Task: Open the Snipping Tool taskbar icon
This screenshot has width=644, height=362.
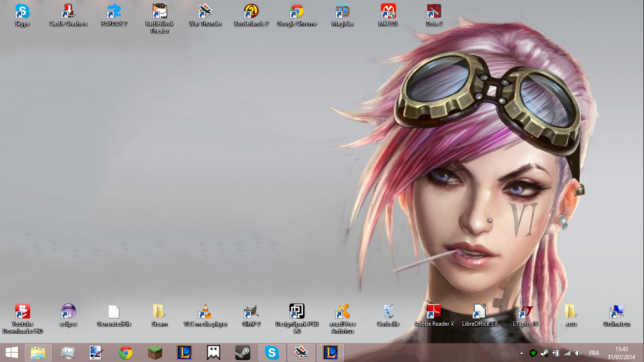Action: pyautogui.click(x=96, y=352)
